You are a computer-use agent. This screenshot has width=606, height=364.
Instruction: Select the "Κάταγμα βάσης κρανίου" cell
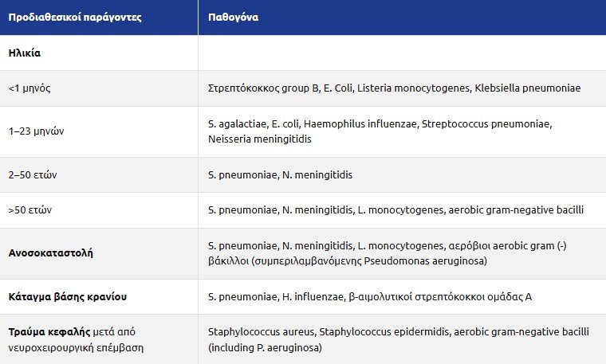pyautogui.click(x=68, y=297)
